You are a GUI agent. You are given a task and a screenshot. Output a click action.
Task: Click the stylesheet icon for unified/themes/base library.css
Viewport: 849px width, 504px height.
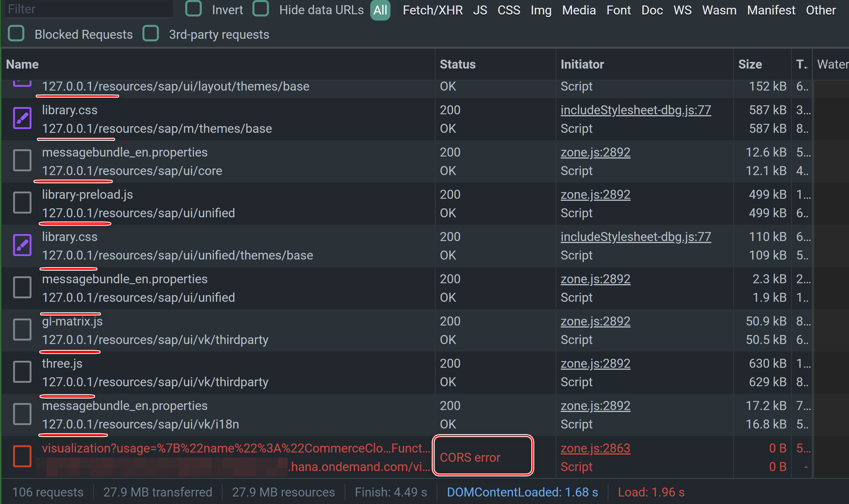point(22,245)
